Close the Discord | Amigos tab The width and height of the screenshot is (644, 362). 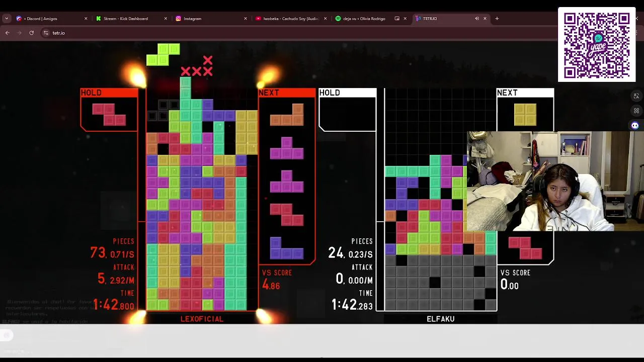tap(86, 19)
